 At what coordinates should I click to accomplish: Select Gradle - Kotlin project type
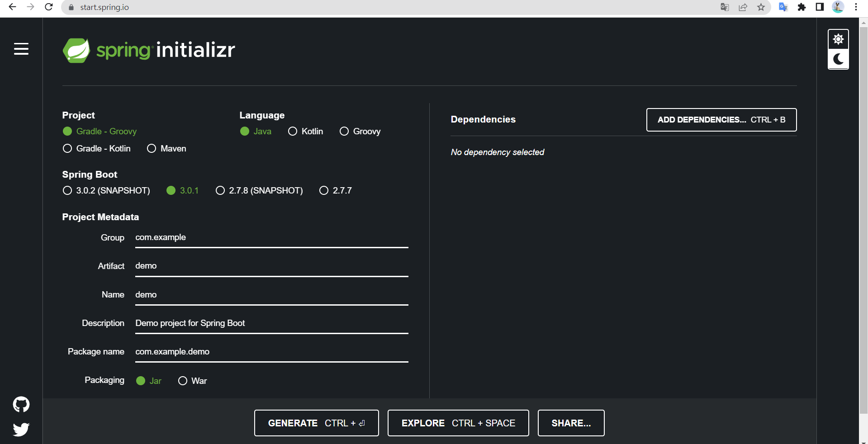pyautogui.click(x=96, y=148)
